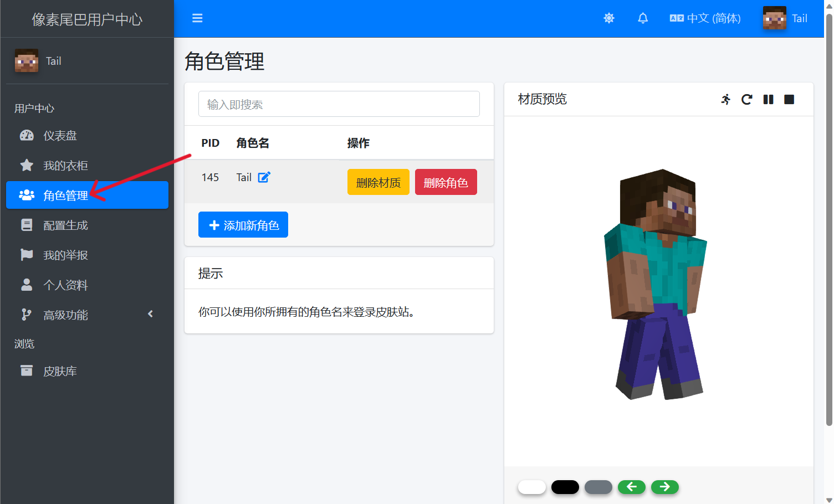834x504 pixels.
Task: Pause the skin preview animation
Action: point(768,100)
